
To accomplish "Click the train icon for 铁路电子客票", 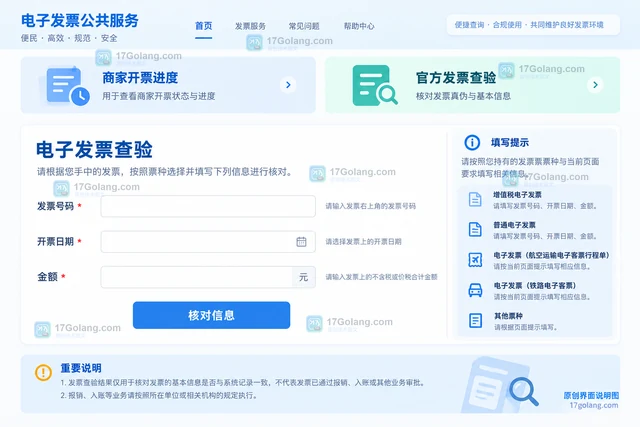I will pos(475,290).
